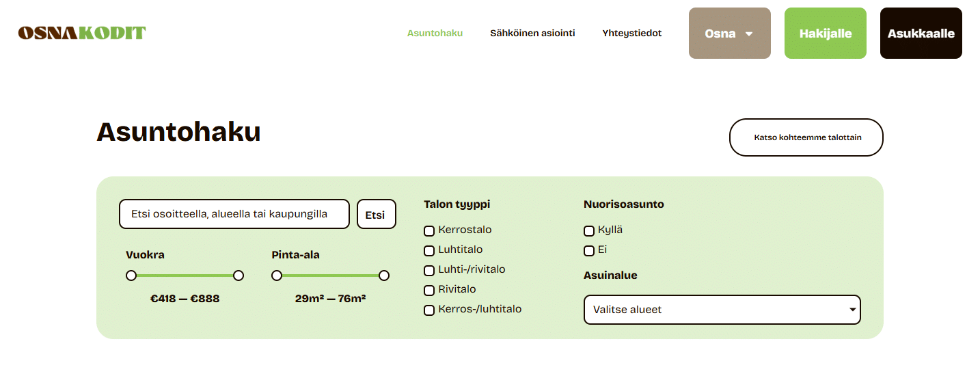Select the Kerros-/luhtitalo checkbox

(x=429, y=310)
